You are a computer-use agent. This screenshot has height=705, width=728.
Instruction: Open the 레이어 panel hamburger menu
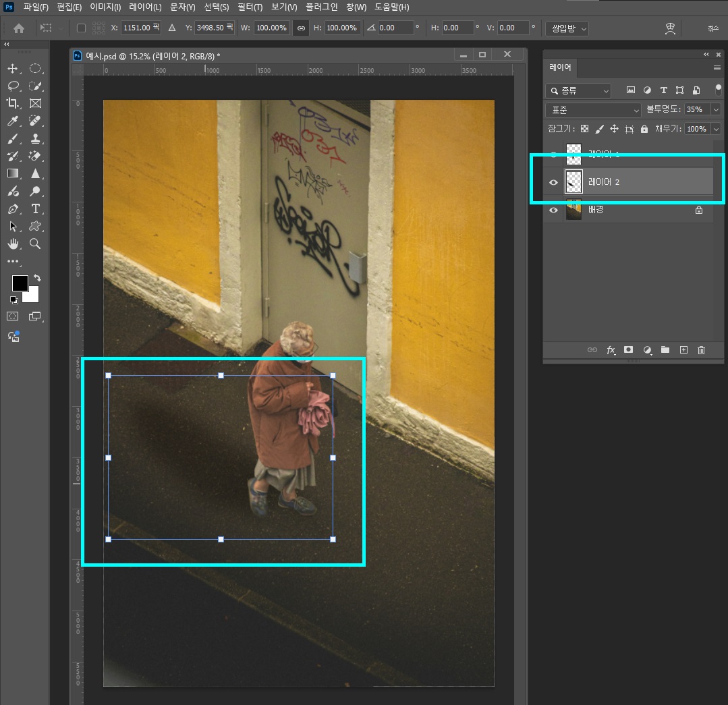coord(717,67)
